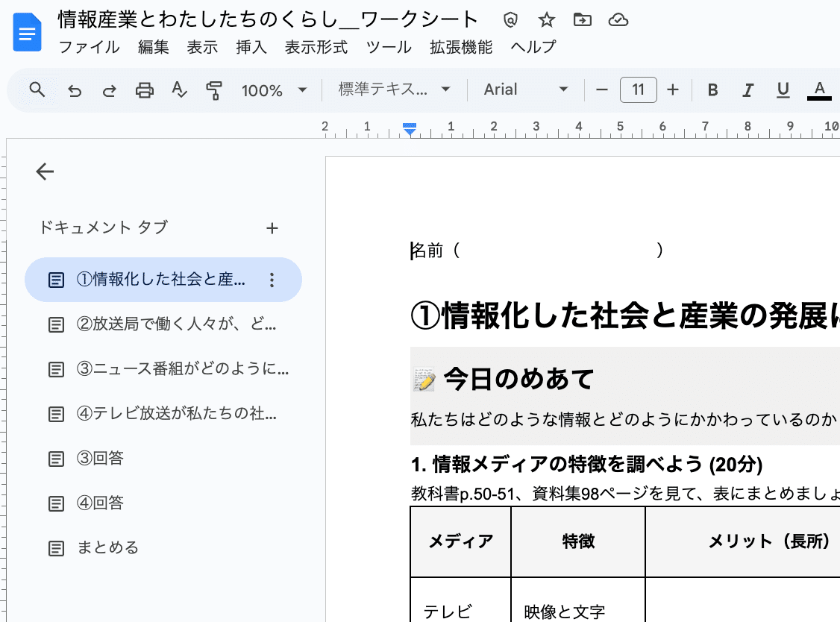The width and height of the screenshot is (840, 622).
Task: Open the text color picker
Action: point(819,90)
